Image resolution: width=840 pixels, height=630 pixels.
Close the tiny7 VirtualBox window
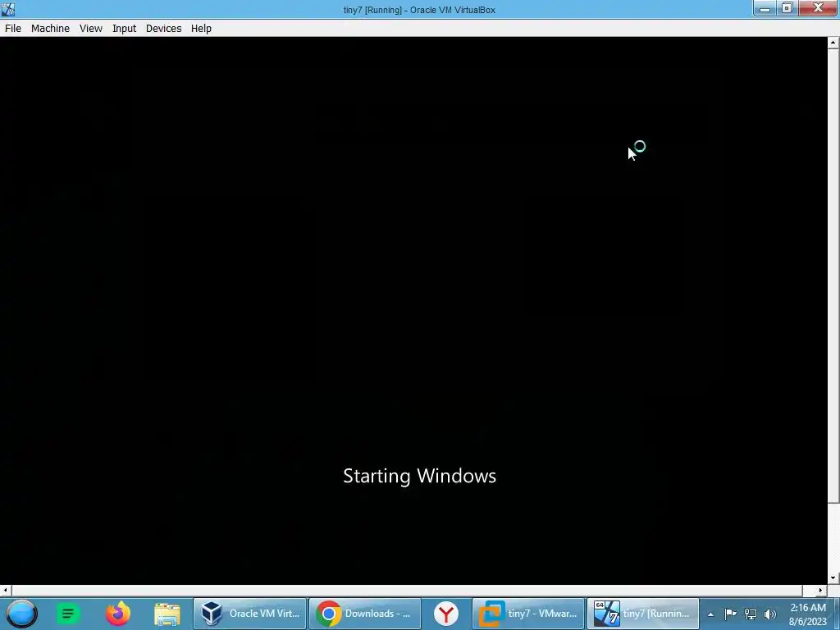pyautogui.click(x=818, y=8)
